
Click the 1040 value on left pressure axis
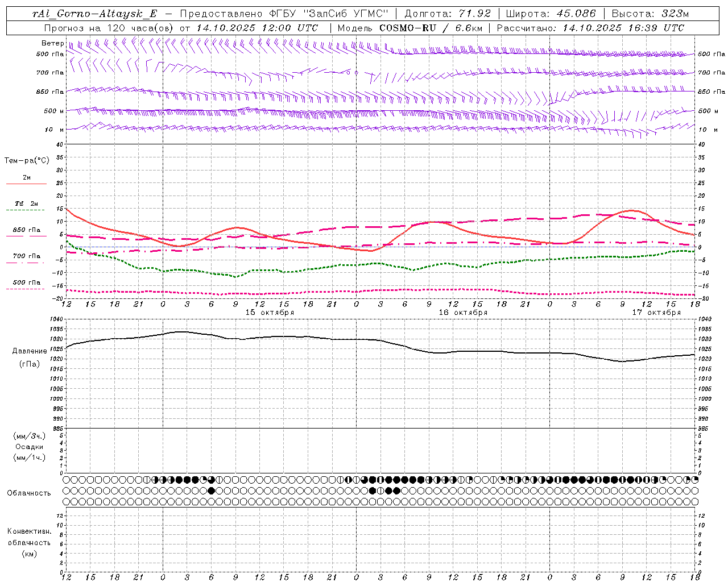57,319
